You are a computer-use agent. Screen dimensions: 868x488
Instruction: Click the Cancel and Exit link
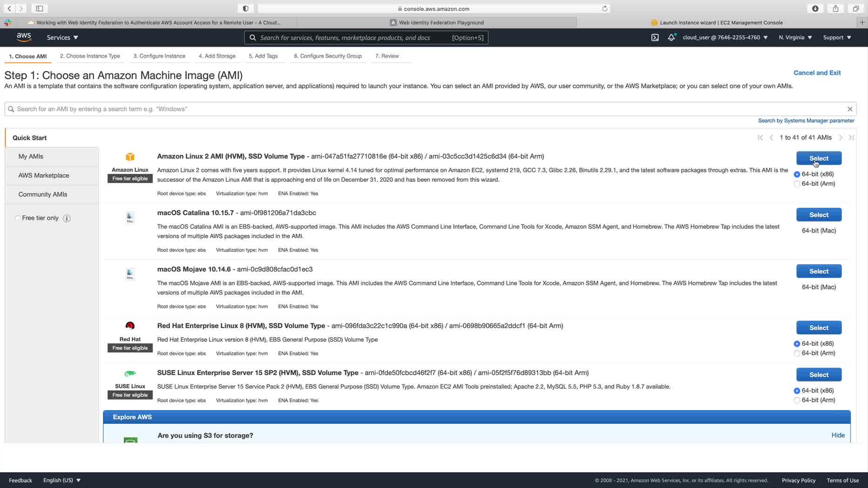pyautogui.click(x=817, y=73)
